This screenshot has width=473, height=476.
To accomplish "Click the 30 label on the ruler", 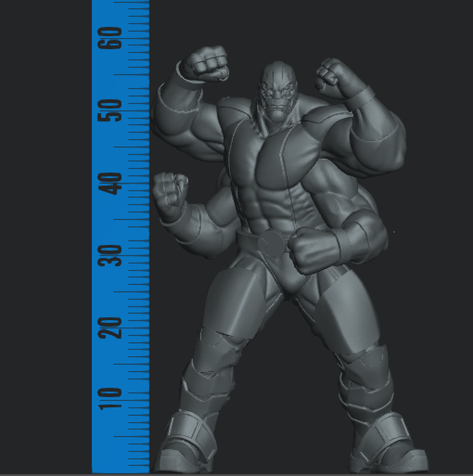I will point(109,256).
